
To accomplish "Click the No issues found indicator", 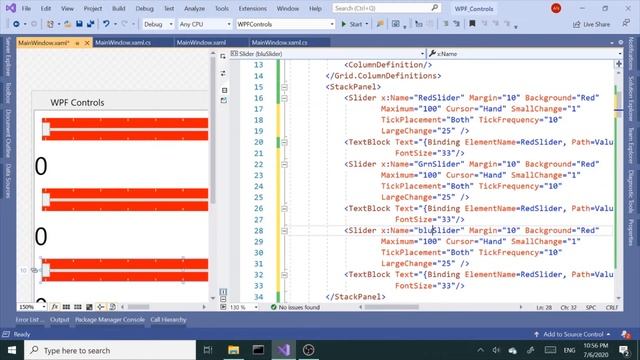I will 295,307.
